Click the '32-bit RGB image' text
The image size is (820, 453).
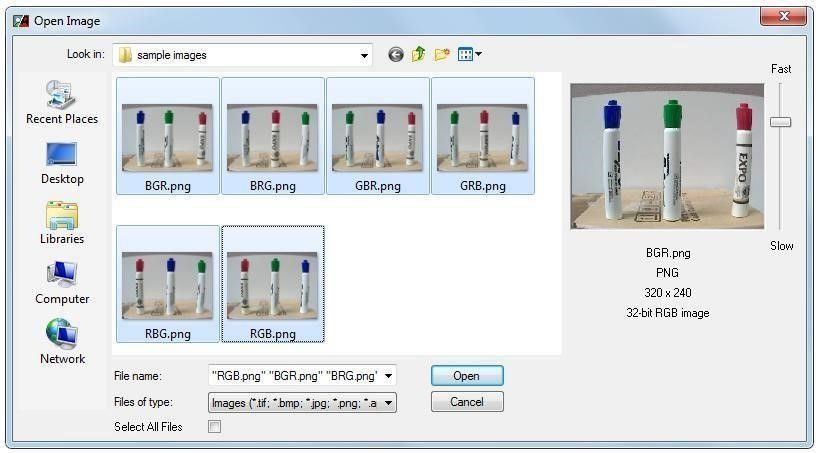(667, 313)
